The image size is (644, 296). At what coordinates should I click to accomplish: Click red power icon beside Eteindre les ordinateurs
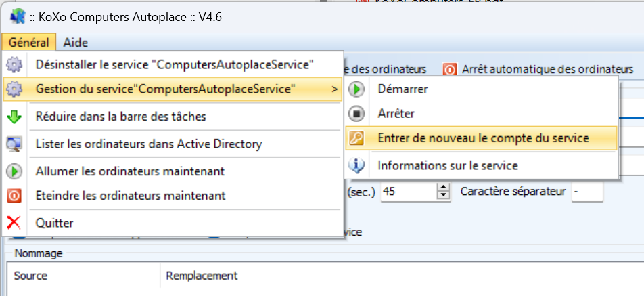(x=14, y=196)
